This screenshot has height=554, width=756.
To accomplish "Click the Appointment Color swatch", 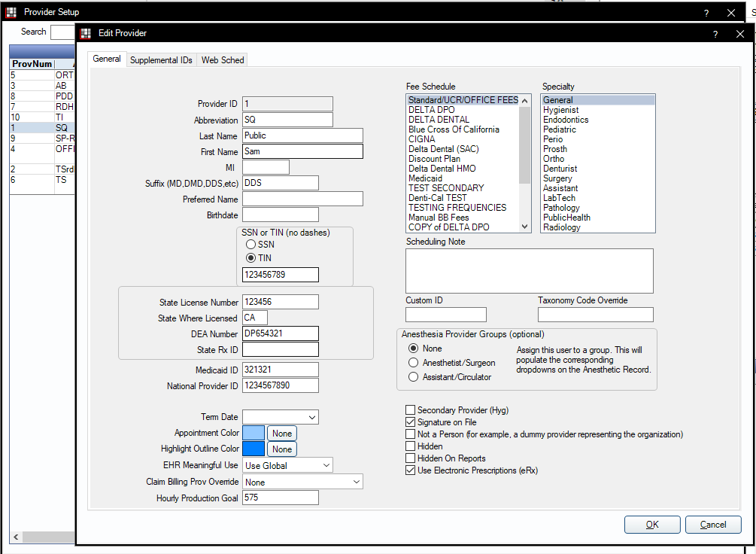I will (x=254, y=433).
